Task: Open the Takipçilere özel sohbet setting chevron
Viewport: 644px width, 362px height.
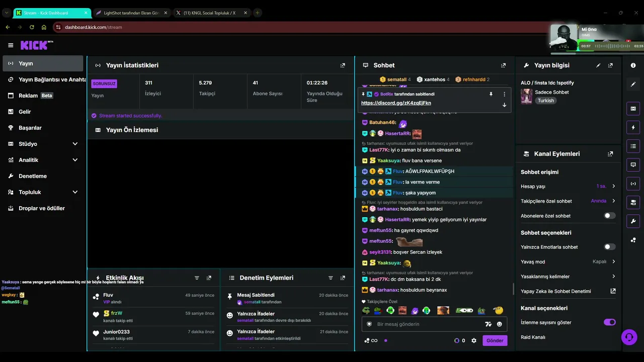Action: (613, 201)
